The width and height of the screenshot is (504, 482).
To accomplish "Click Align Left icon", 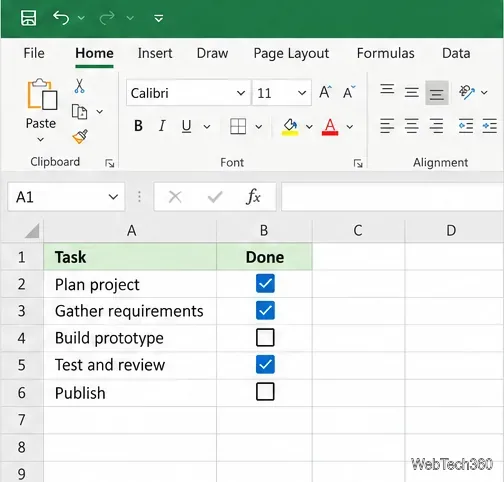I will click(387, 126).
